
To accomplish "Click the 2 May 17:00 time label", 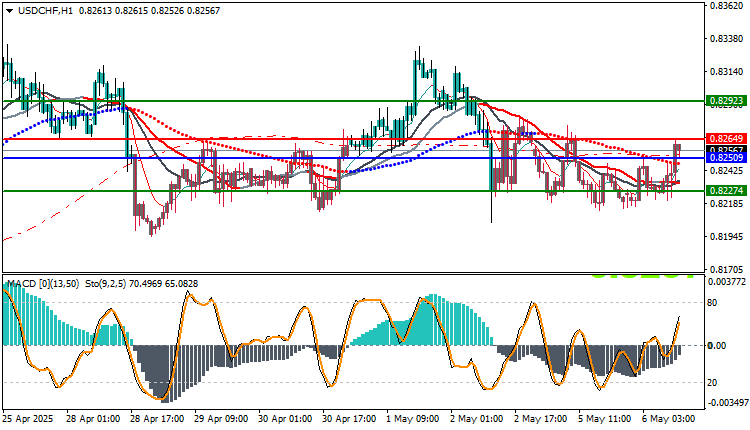I will point(540,419).
